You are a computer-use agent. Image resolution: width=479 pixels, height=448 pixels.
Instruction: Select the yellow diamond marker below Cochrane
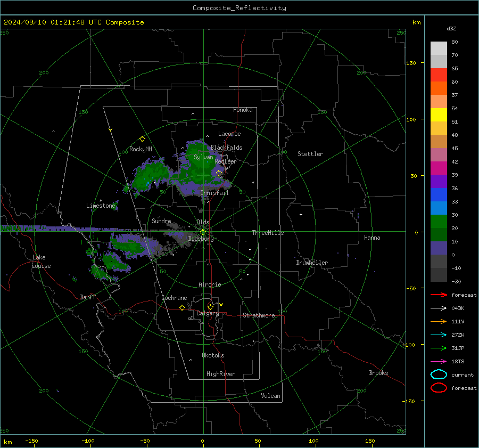(x=182, y=308)
